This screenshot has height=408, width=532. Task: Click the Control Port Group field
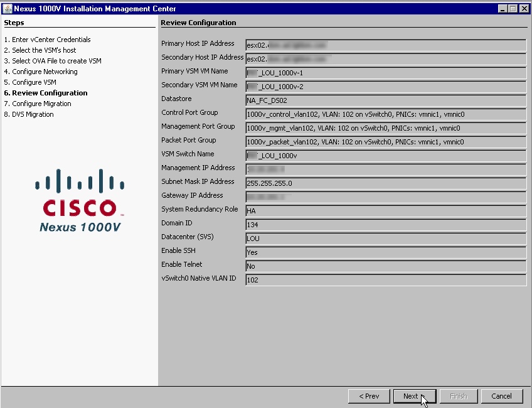tap(386, 114)
